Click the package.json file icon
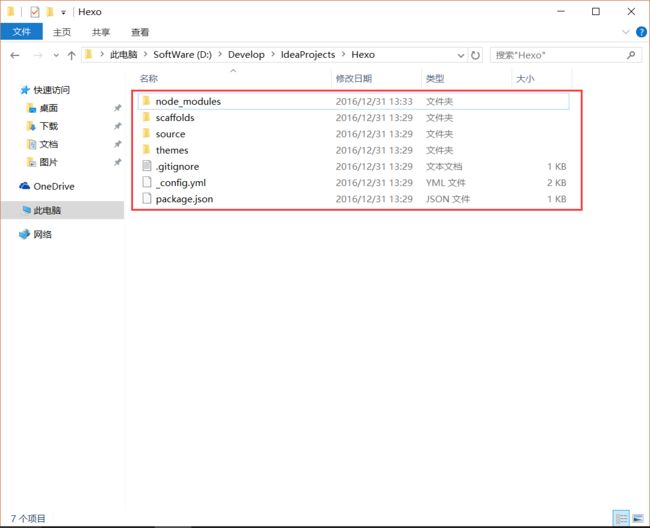The height and width of the screenshot is (528, 650). 147,198
